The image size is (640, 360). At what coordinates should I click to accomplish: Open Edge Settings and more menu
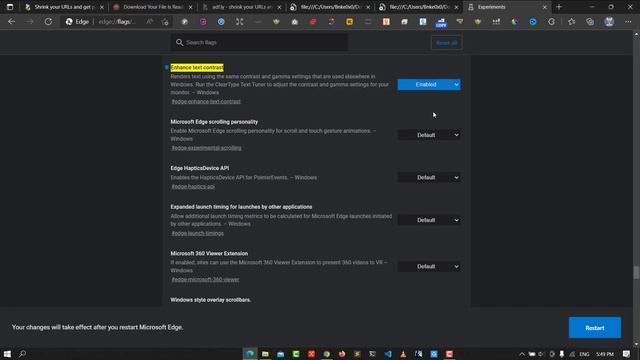coord(628,22)
